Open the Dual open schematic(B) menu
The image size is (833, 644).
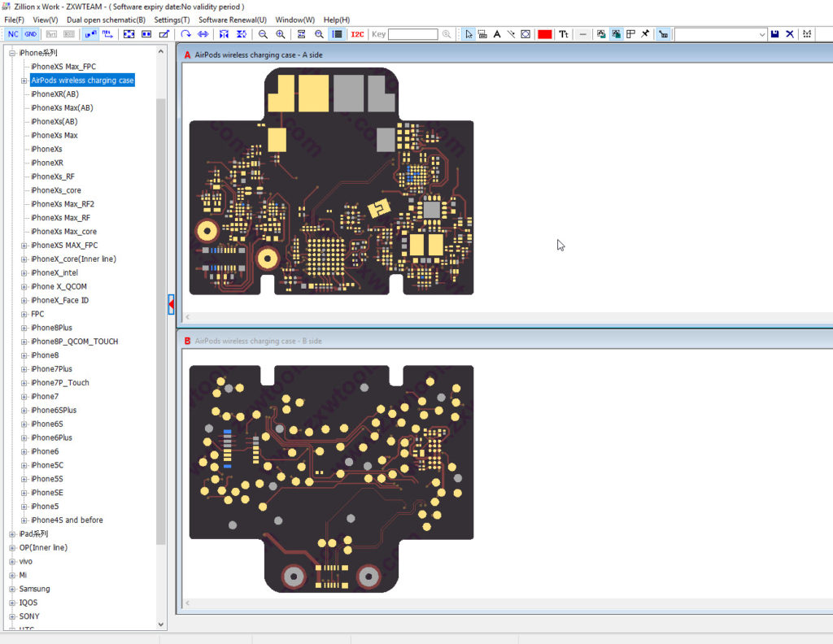(x=106, y=20)
